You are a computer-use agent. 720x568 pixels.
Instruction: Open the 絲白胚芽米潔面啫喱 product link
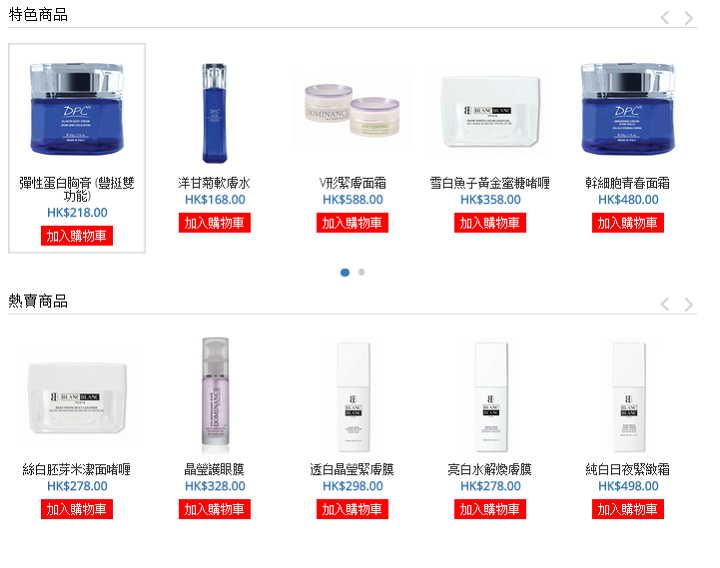point(77,469)
